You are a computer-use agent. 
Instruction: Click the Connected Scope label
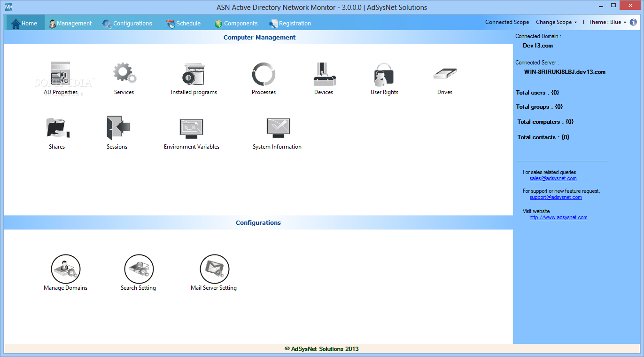507,22
